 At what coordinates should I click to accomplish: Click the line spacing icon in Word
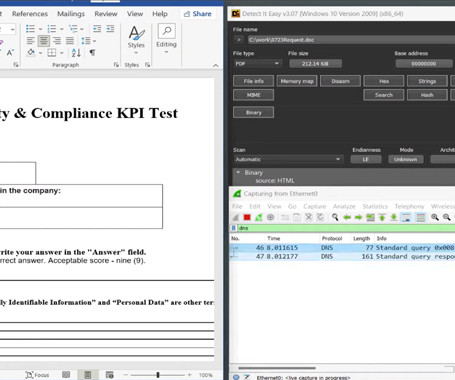[x=86, y=41]
